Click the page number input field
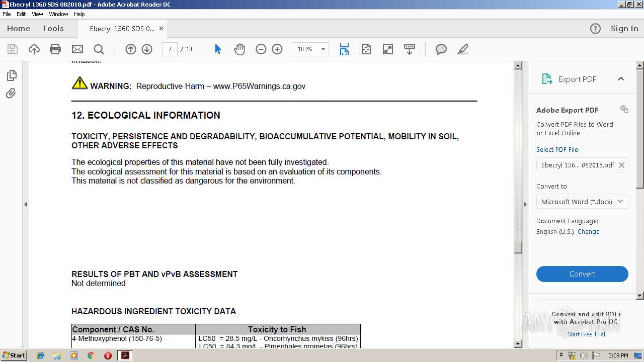 (170, 49)
